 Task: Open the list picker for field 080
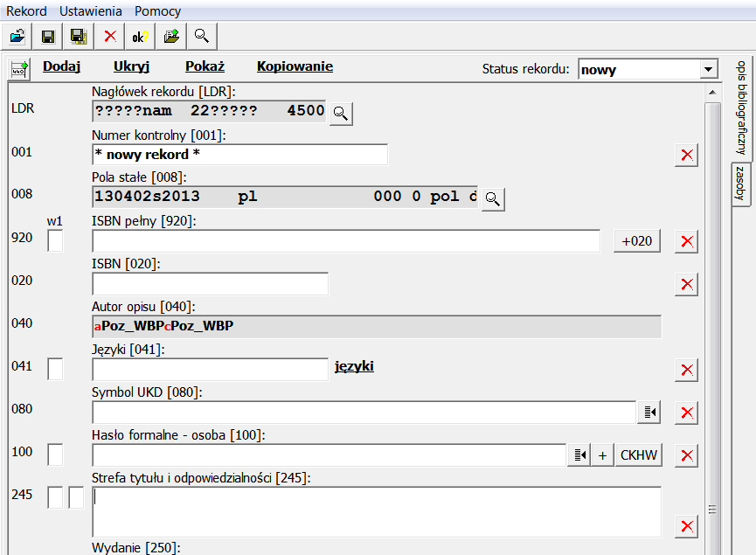pos(649,413)
